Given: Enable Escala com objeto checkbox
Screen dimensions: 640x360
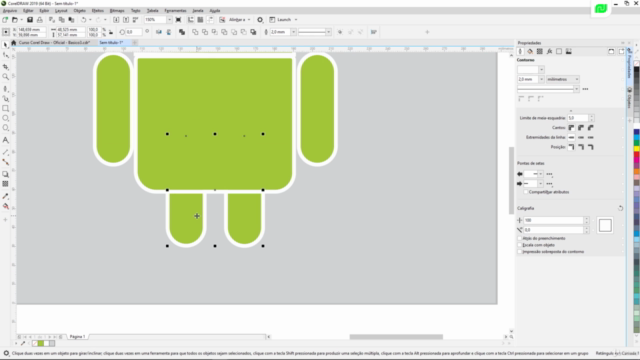Looking at the screenshot, I should 520,245.
